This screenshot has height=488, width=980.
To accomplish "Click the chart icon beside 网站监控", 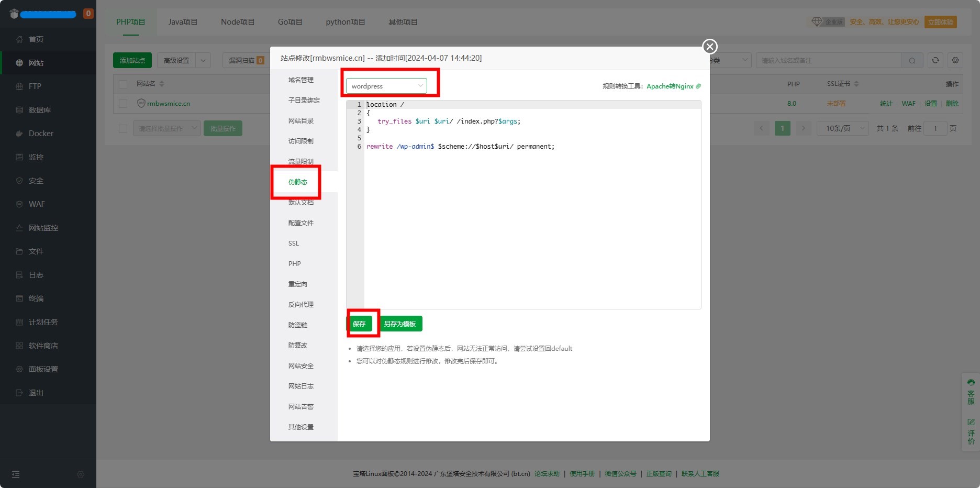I will coord(19,228).
